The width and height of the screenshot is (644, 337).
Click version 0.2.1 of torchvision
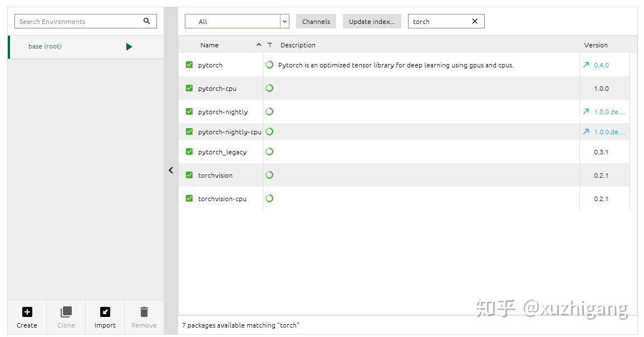(601, 175)
